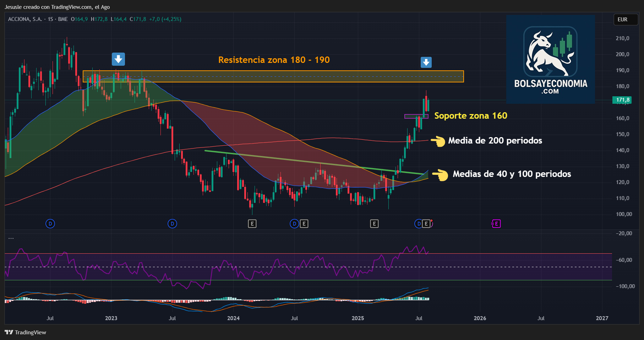The image size is (644, 340).
Task: Click the earnings marker beside July 2024 dividend
Action: pos(304,223)
